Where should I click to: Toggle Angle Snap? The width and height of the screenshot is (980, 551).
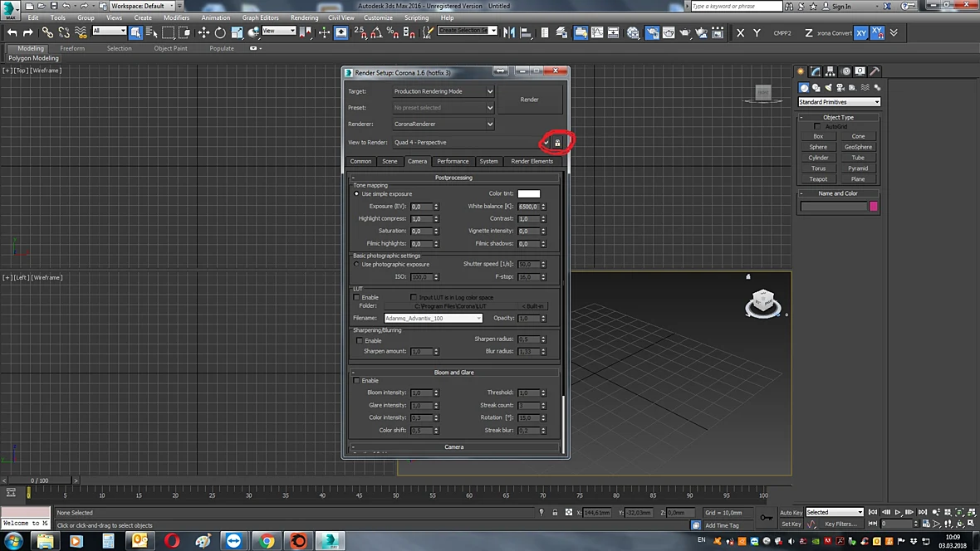pyautogui.click(x=376, y=32)
